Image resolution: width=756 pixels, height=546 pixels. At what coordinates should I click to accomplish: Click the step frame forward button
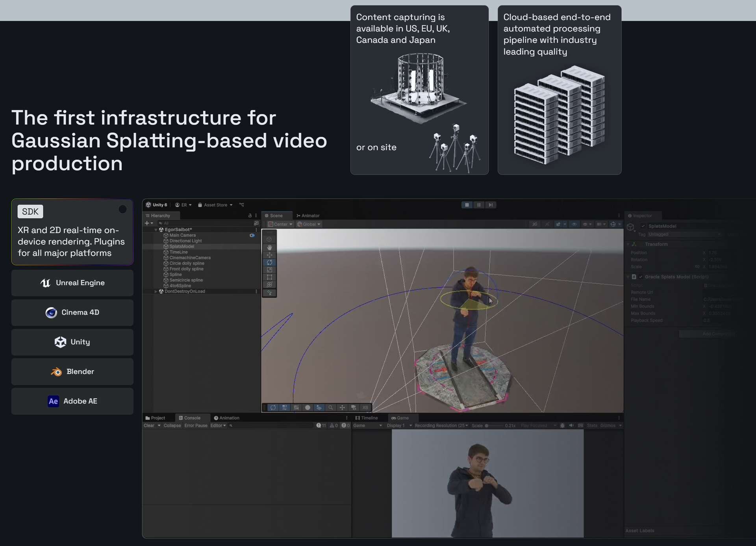490,205
